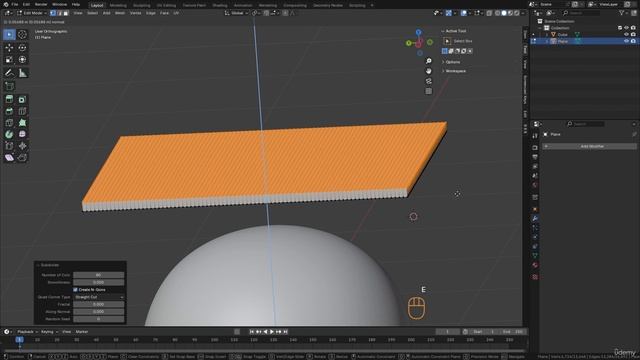Toggle camera view with the camera icon
The image size is (640, 360).
pyautogui.click(x=429, y=81)
